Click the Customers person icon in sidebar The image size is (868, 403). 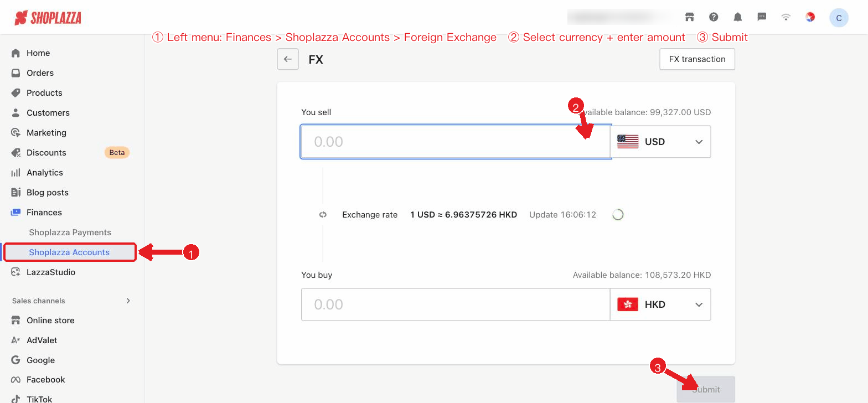[15, 113]
